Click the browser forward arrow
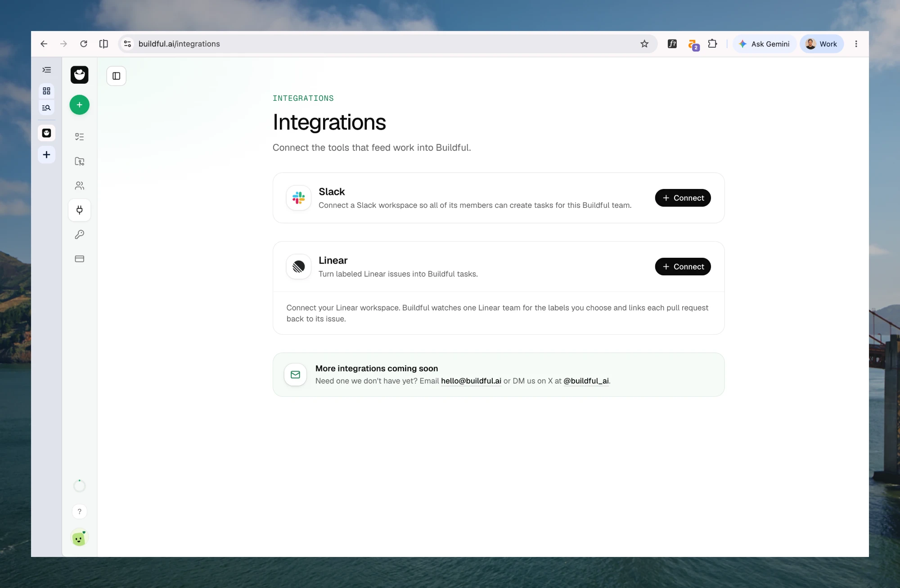 coord(63,44)
